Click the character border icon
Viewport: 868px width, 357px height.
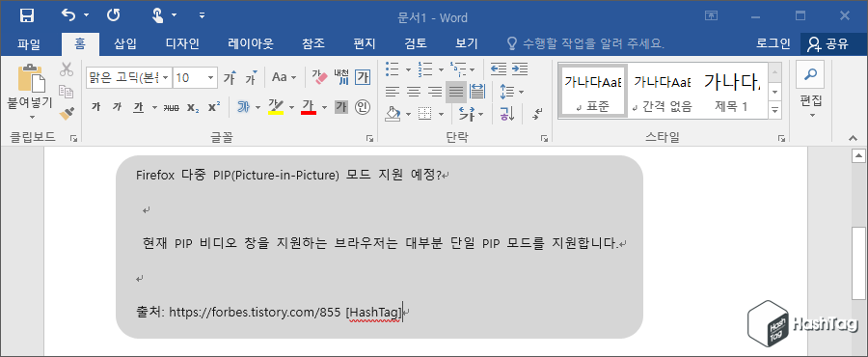(x=363, y=77)
